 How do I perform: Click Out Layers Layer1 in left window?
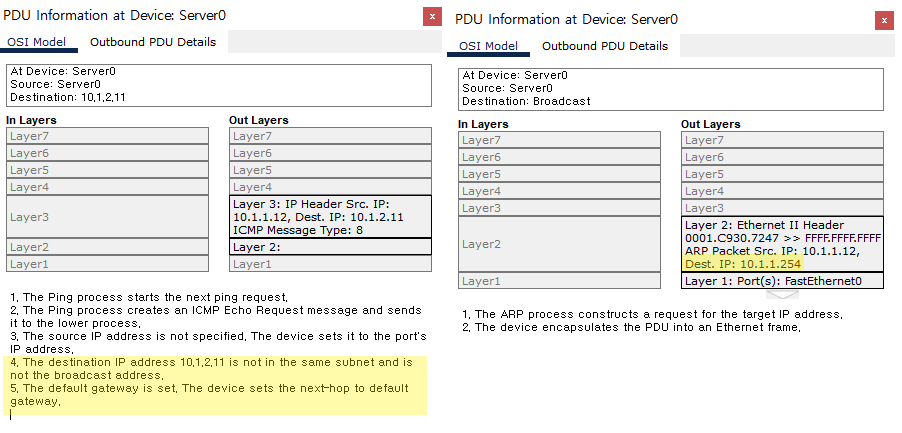pyautogui.click(x=330, y=264)
